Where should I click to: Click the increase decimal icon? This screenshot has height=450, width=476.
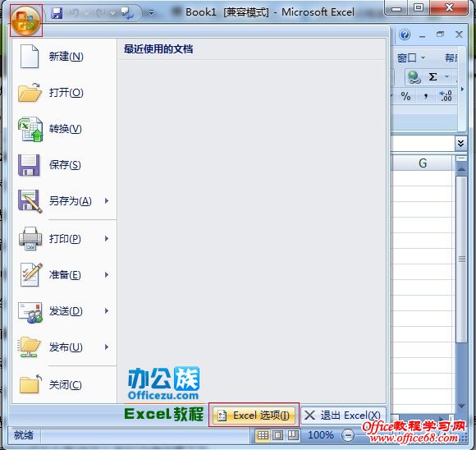coord(446,96)
